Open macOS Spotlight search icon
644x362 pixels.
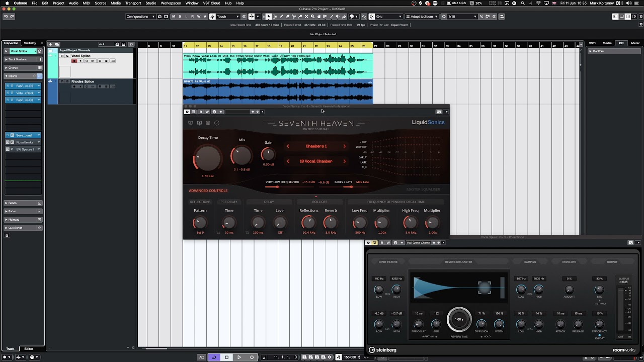(523, 3)
